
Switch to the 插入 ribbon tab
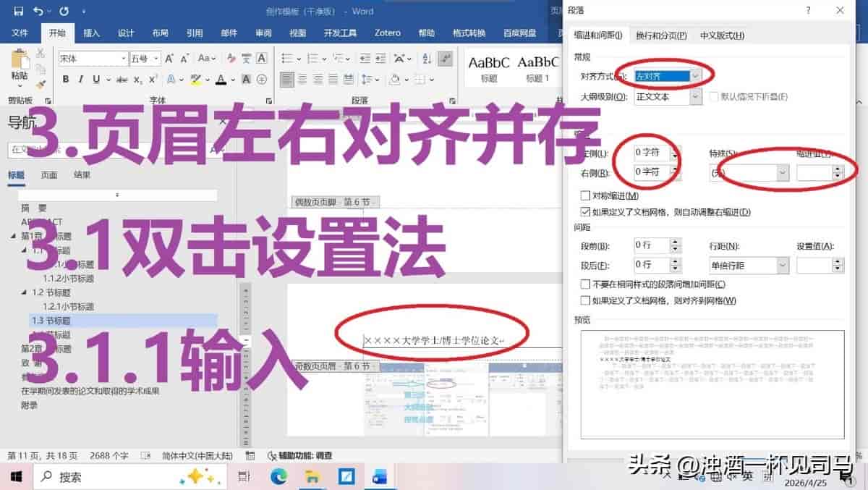(x=91, y=33)
